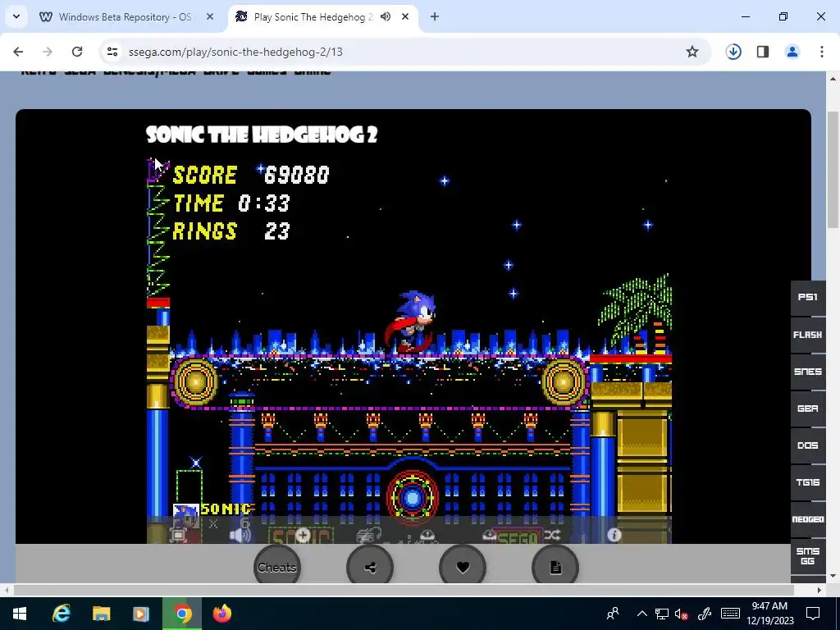The height and width of the screenshot is (630, 840).
Task: Click the round document icon button
Action: click(555, 568)
